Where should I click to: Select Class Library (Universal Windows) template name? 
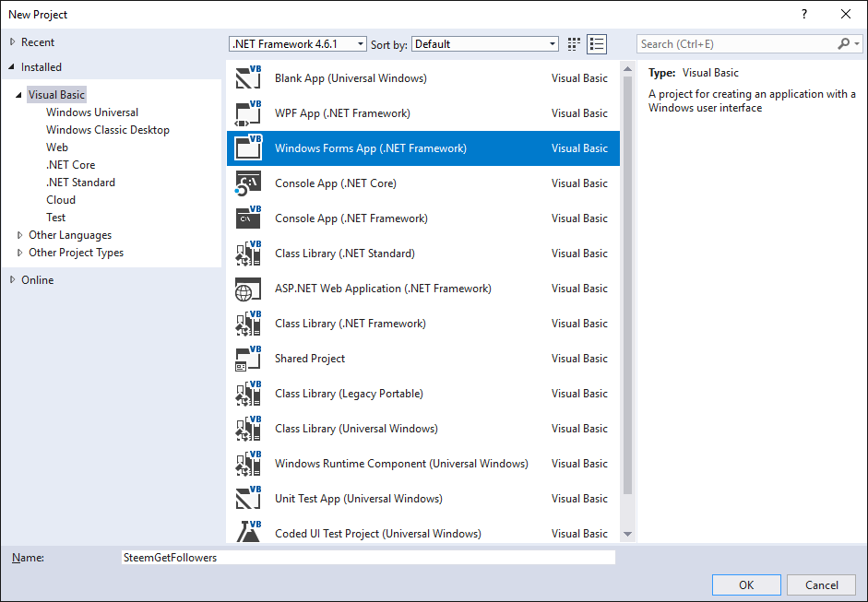tap(356, 429)
